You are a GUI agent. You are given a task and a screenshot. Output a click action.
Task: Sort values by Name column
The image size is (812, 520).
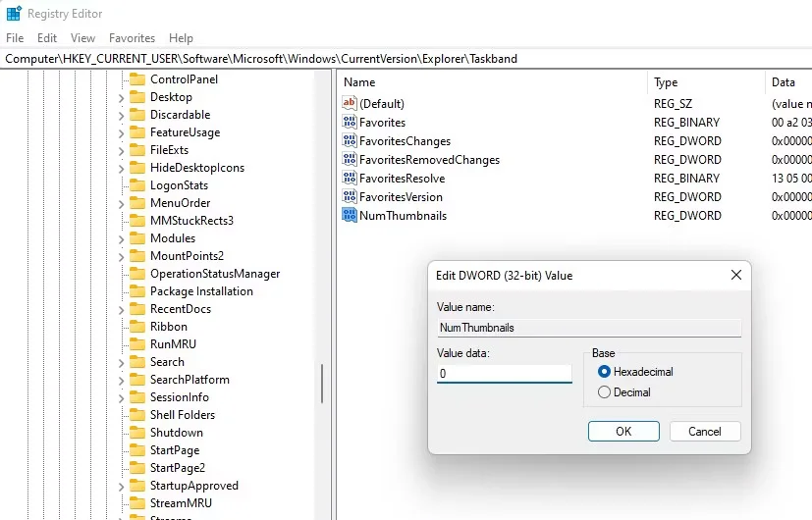pos(492,82)
